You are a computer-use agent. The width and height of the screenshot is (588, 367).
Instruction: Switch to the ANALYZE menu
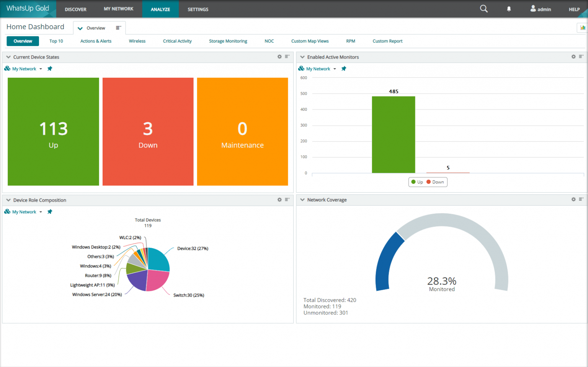pos(160,9)
